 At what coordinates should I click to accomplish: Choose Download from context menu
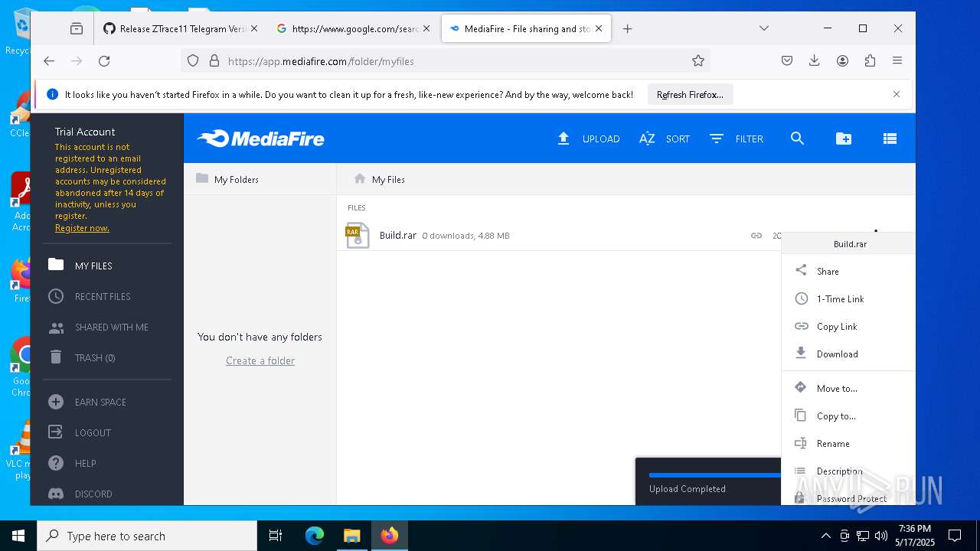pos(848,354)
